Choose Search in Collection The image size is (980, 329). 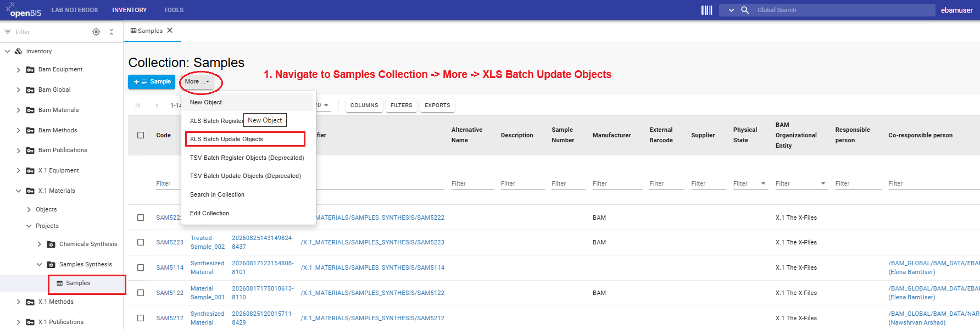tap(248, 194)
